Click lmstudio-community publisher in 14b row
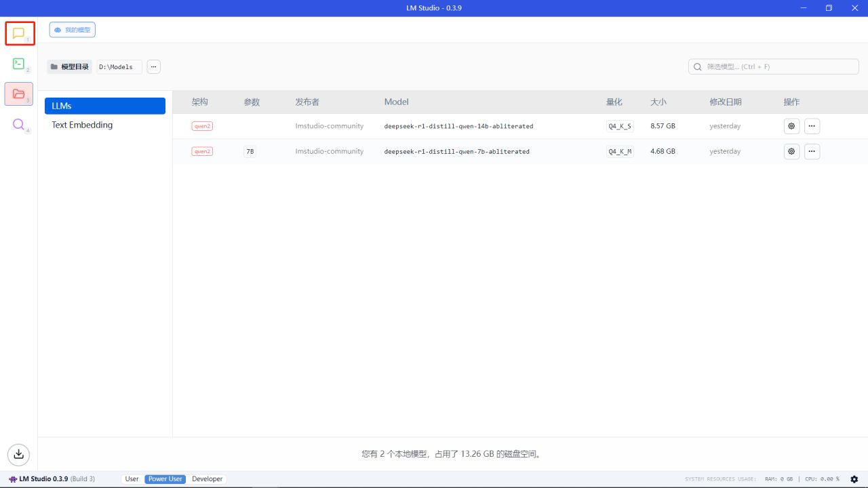 330,126
